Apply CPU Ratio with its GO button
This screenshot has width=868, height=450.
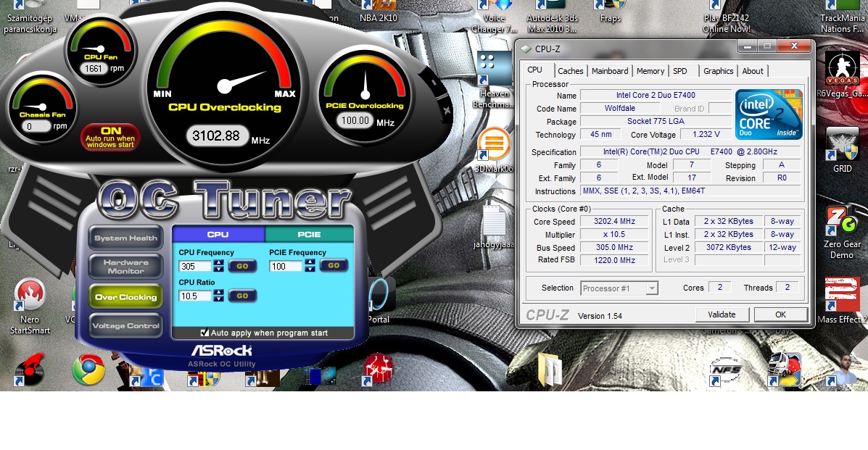(242, 296)
